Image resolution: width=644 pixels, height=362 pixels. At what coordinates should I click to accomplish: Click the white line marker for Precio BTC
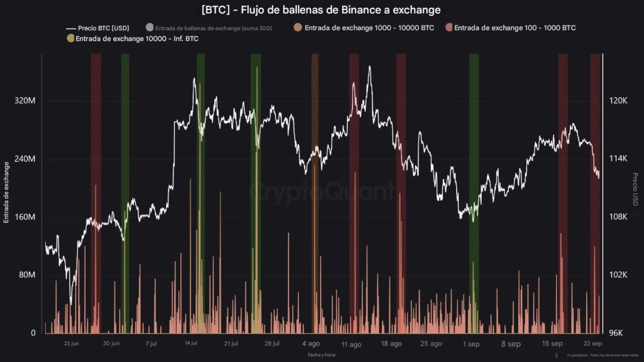pyautogui.click(x=71, y=28)
